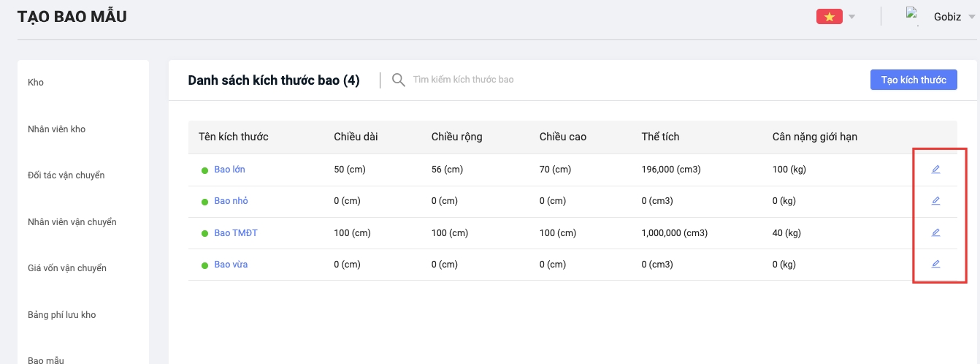Click the edit pencil for Bao nhỏ
This screenshot has height=364, width=980.
click(935, 201)
